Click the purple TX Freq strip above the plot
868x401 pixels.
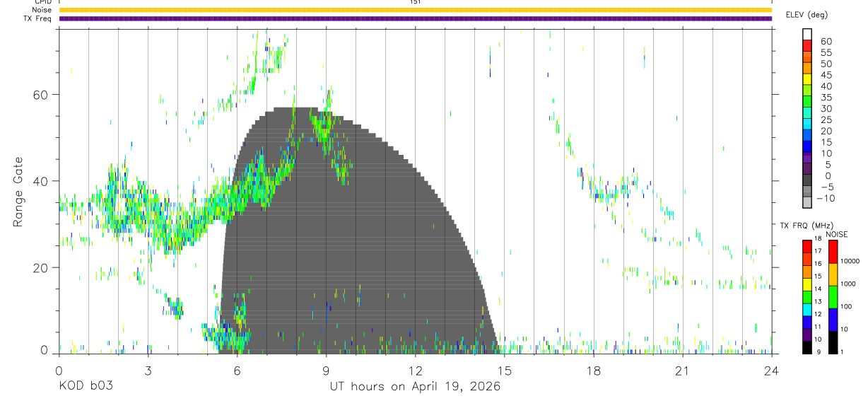coord(415,18)
